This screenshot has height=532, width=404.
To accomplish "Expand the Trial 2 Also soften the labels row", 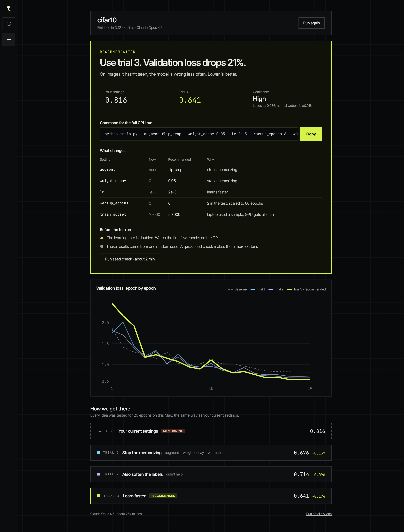I will 211,474.
